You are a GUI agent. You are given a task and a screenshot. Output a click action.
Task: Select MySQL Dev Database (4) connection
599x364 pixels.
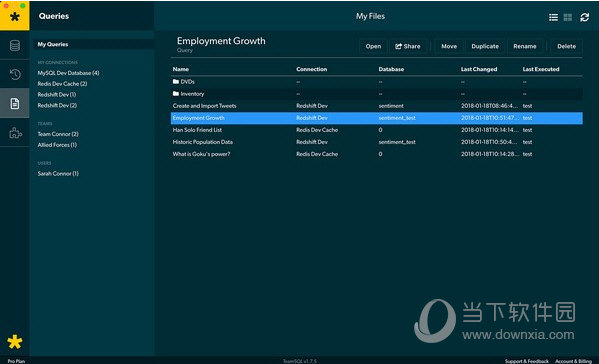[68, 73]
